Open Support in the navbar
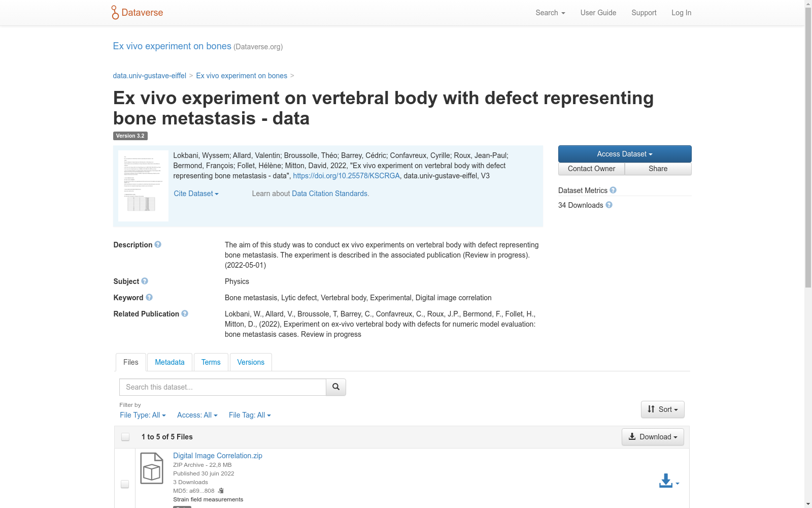 [x=644, y=13]
